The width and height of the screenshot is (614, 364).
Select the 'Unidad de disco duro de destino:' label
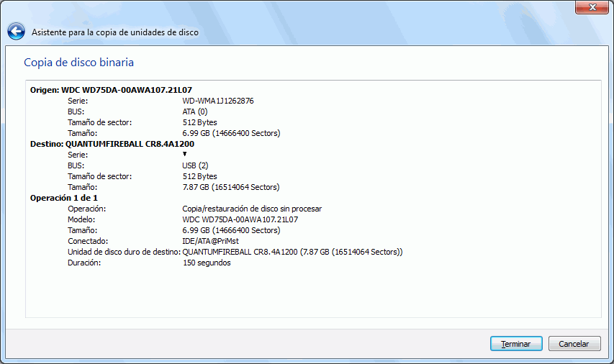[x=124, y=252]
